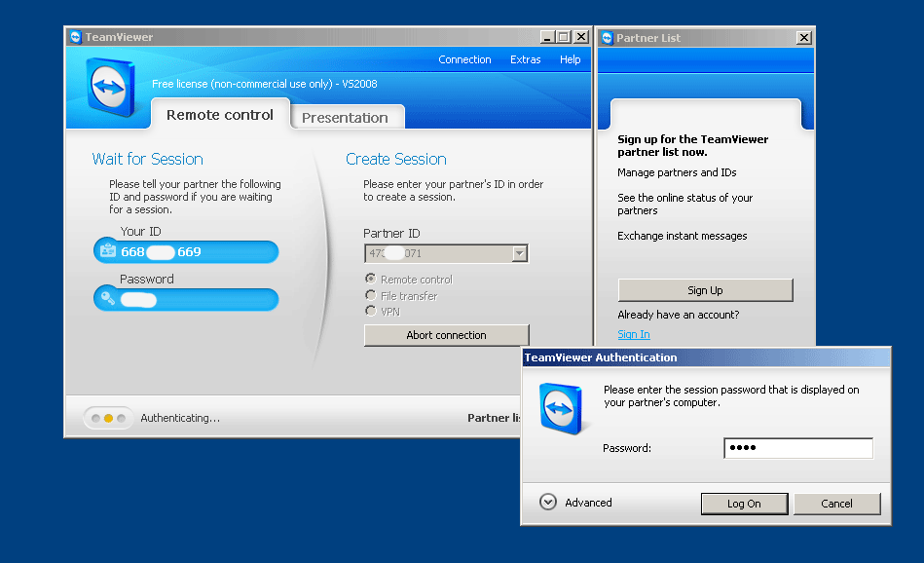Click the Wait for Session heading
This screenshot has height=563, width=924.
147,159
